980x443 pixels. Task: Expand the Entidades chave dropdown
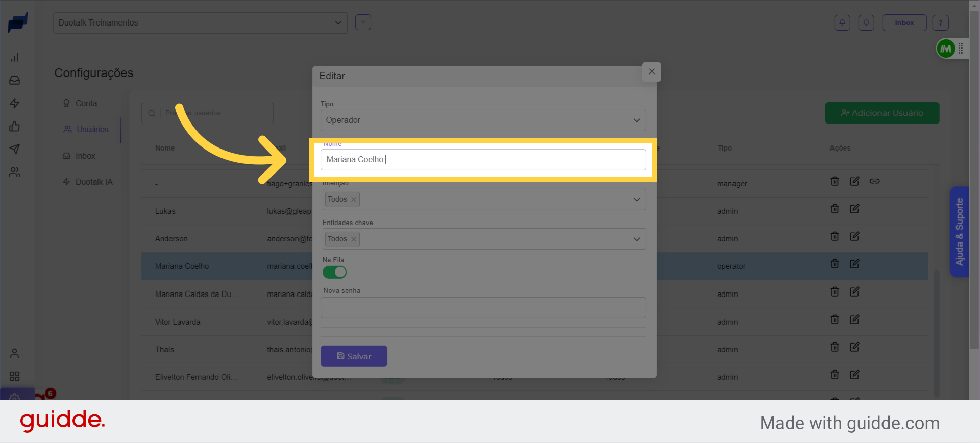636,239
